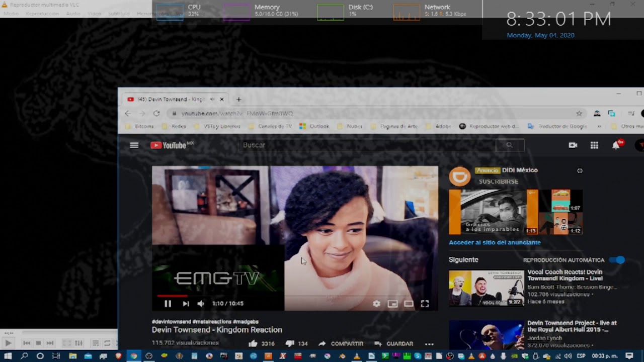
Task: Open Acceder al sitio del anunciante link
Action: (495, 242)
